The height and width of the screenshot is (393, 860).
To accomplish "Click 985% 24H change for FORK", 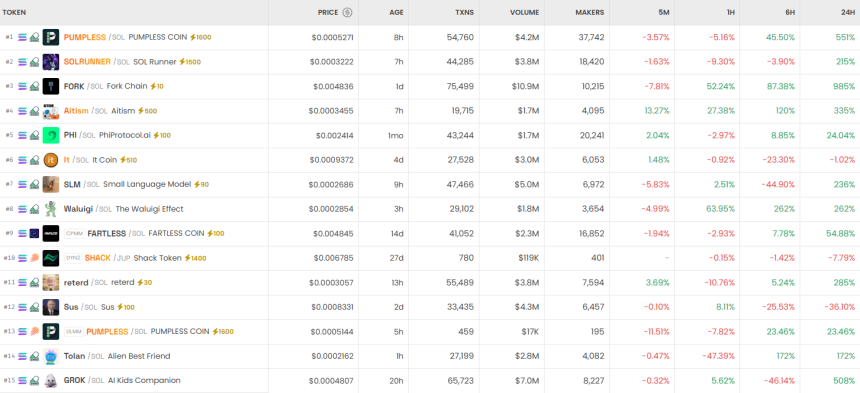I will [844, 86].
